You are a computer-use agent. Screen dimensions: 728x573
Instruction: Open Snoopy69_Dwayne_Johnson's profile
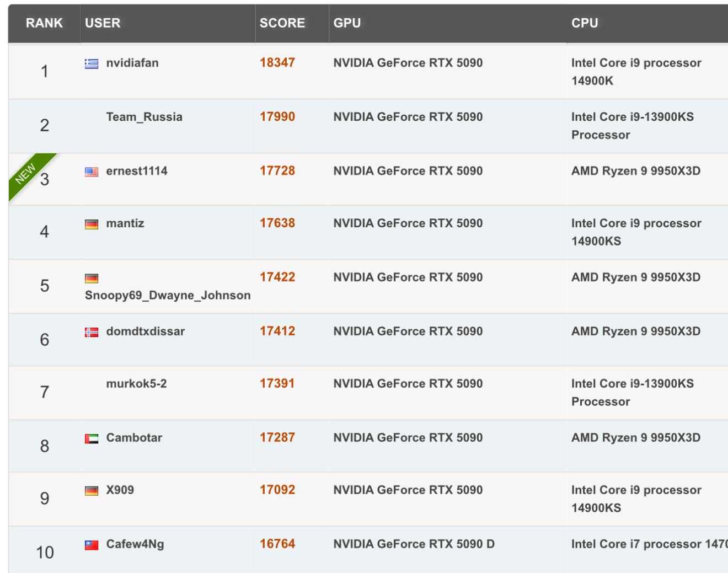(x=168, y=296)
